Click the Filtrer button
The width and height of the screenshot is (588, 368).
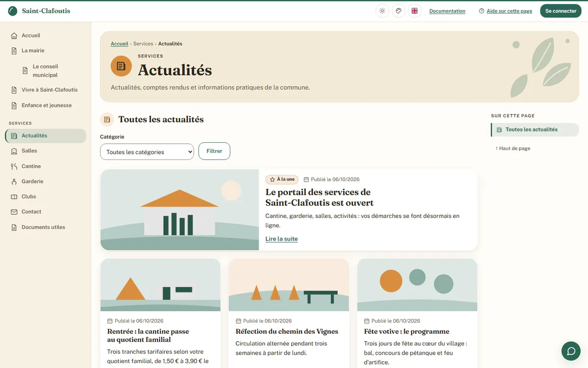click(214, 151)
